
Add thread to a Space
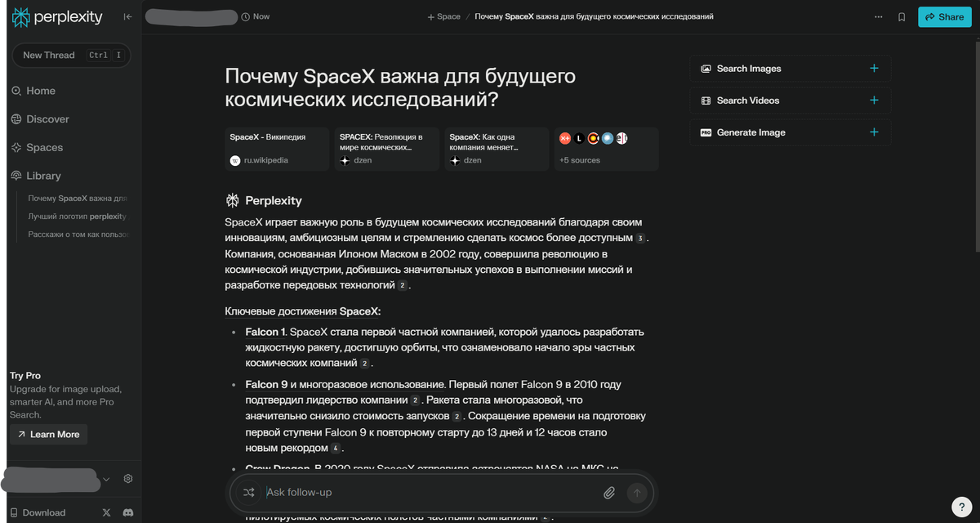(443, 16)
